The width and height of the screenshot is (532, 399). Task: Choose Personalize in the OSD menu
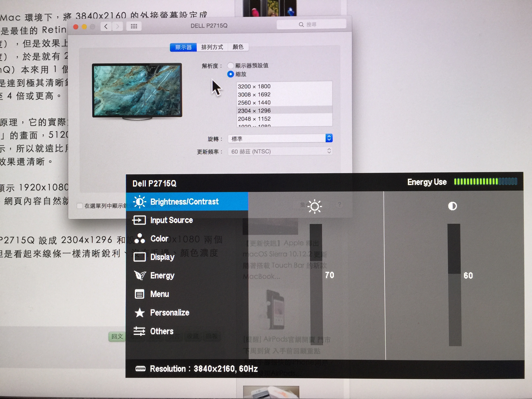coord(187,313)
